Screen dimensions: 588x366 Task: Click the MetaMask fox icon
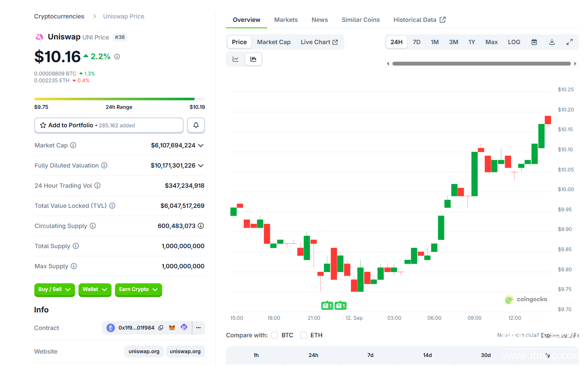pos(172,328)
